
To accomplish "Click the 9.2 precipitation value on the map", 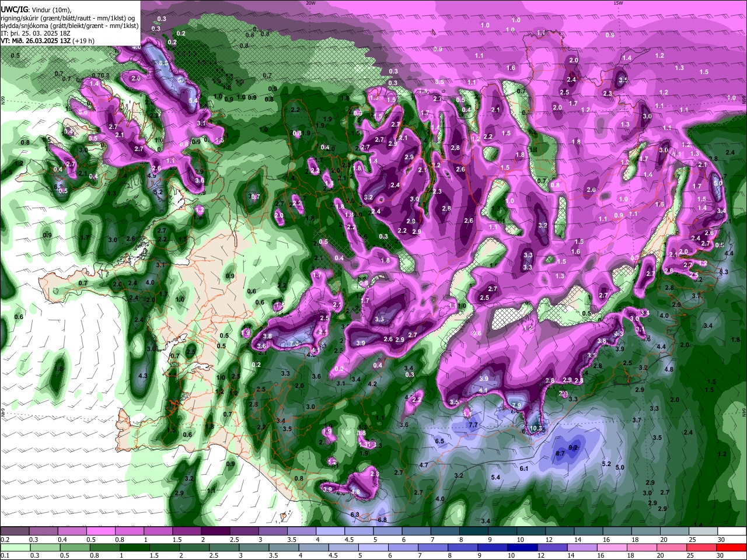I will point(573,447).
